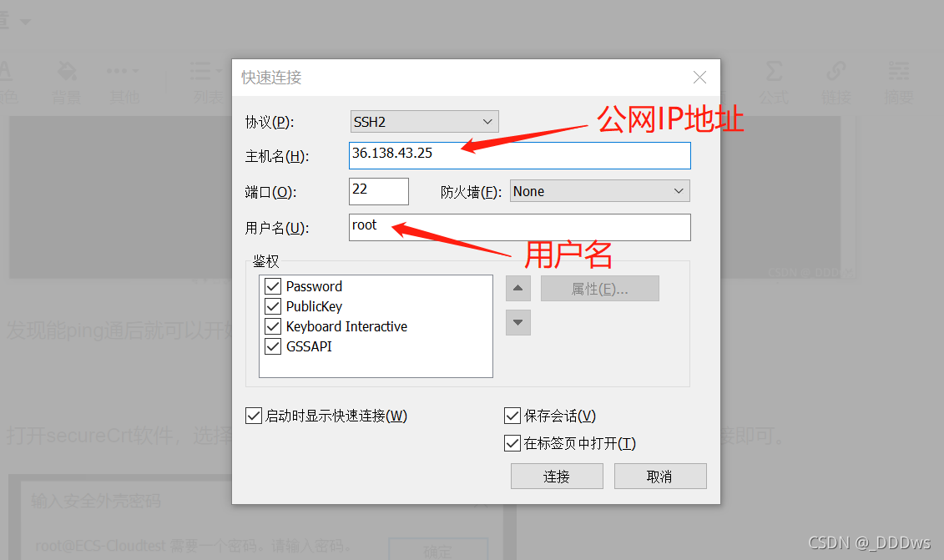Toggle 保存会话 checkbox
The height and width of the screenshot is (560, 944).
pos(512,416)
